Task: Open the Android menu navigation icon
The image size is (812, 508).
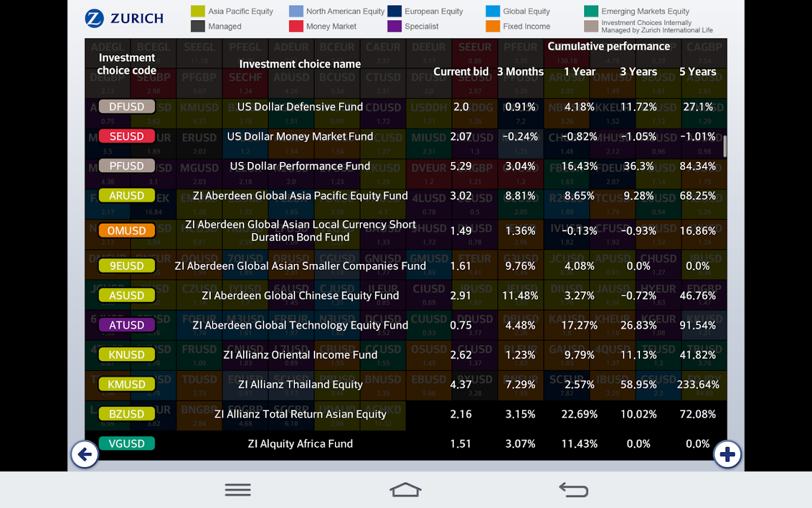Action: tap(238, 490)
